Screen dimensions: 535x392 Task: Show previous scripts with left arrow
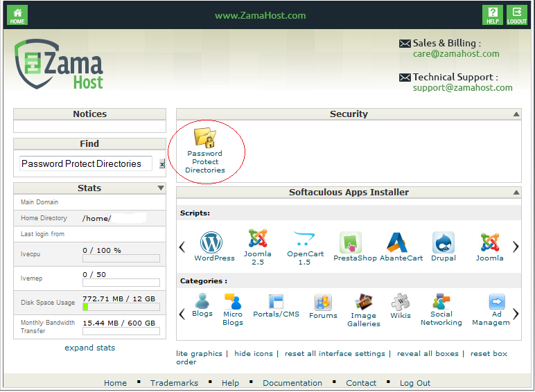pyautogui.click(x=182, y=247)
